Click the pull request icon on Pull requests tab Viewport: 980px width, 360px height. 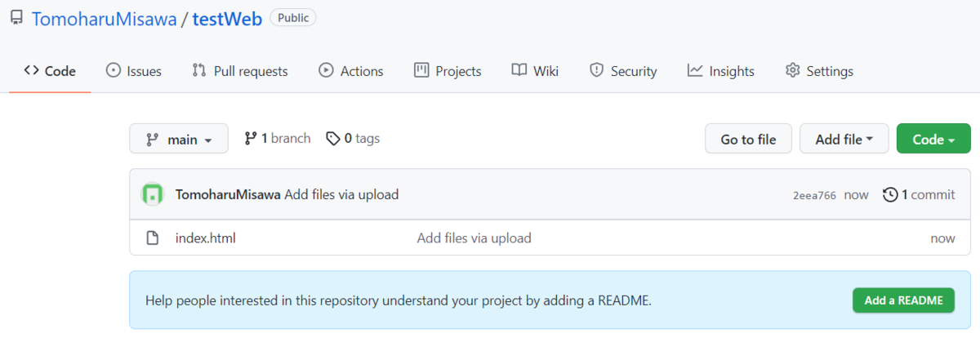point(199,71)
